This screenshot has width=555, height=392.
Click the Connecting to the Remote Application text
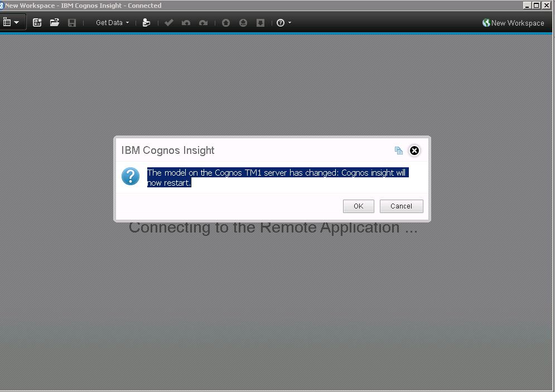(x=273, y=228)
